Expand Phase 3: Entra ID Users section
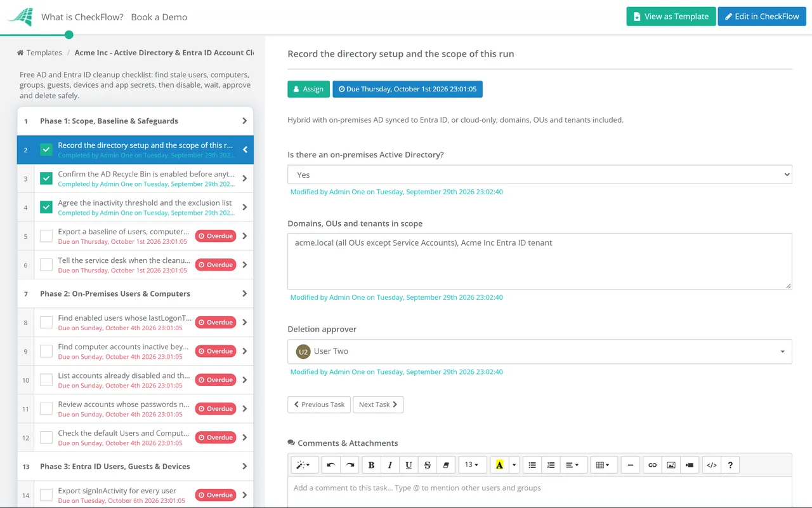Viewport: 812px width, 508px height. pyautogui.click(x=135, y=466)
